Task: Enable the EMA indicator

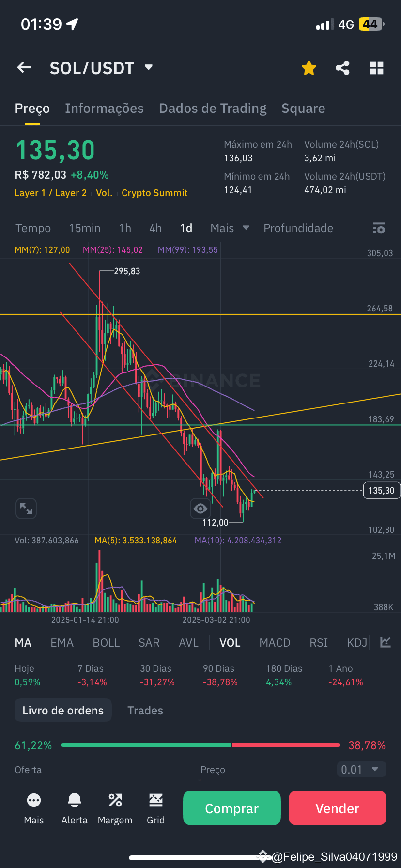Action: coord(62,643)
